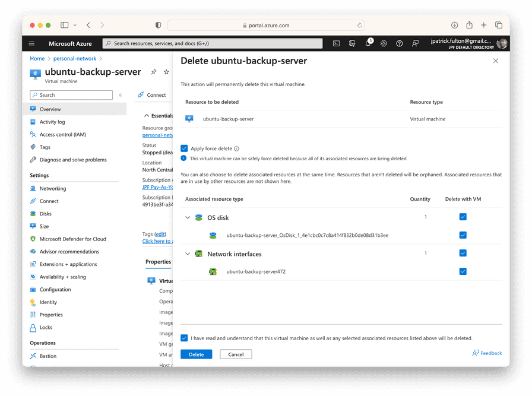The height and width of the screenshot is (396, 532).
Task: Click the ubuntu-backup-server472 interface icon
Action: 213,271
